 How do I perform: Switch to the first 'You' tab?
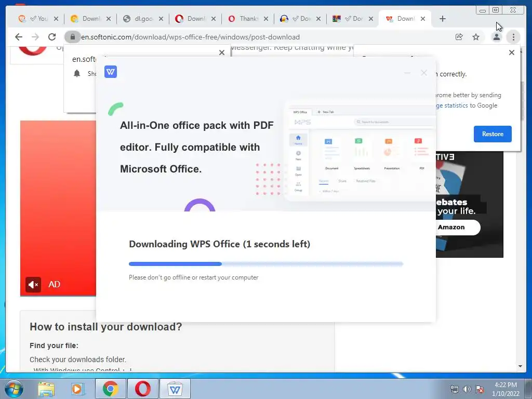[37, 19]
